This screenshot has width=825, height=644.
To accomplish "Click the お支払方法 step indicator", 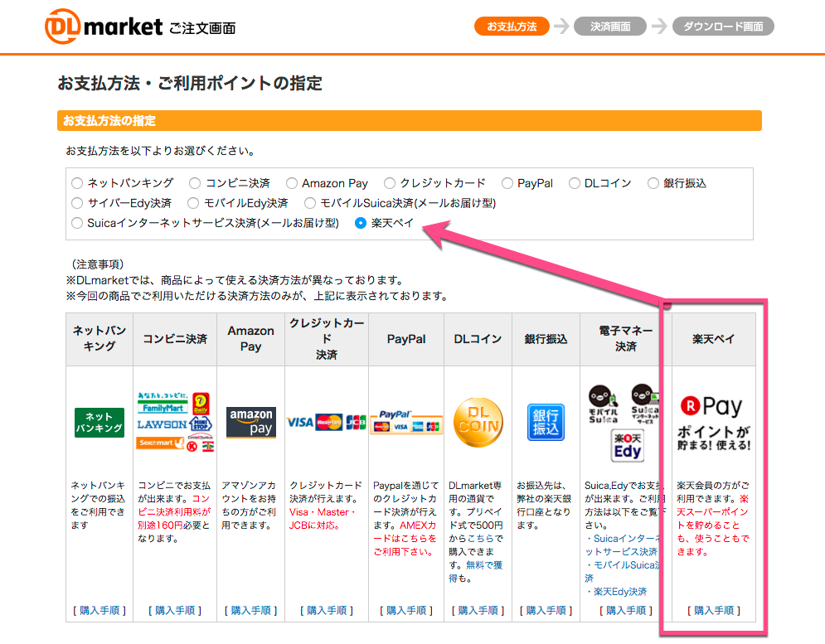I will (512, 27).
